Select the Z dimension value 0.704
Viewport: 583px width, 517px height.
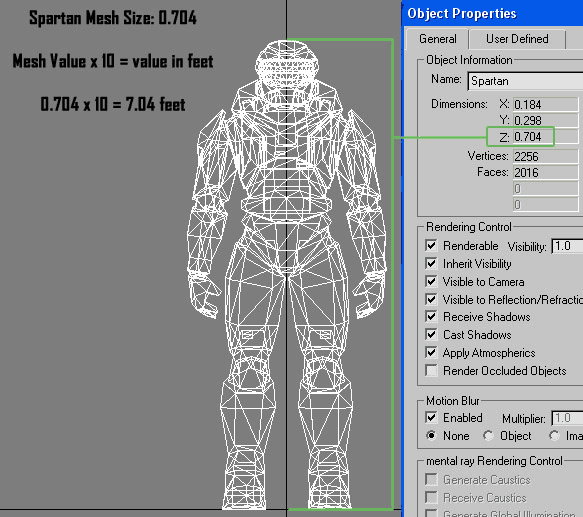pyautogui.click(x=545, y=137)
